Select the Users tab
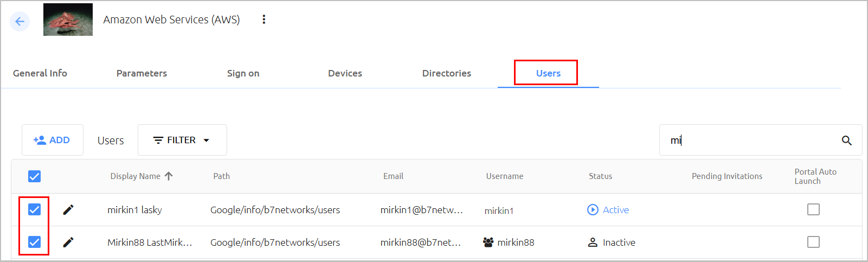This screenshot has height=262, width=868. (548, 73)
